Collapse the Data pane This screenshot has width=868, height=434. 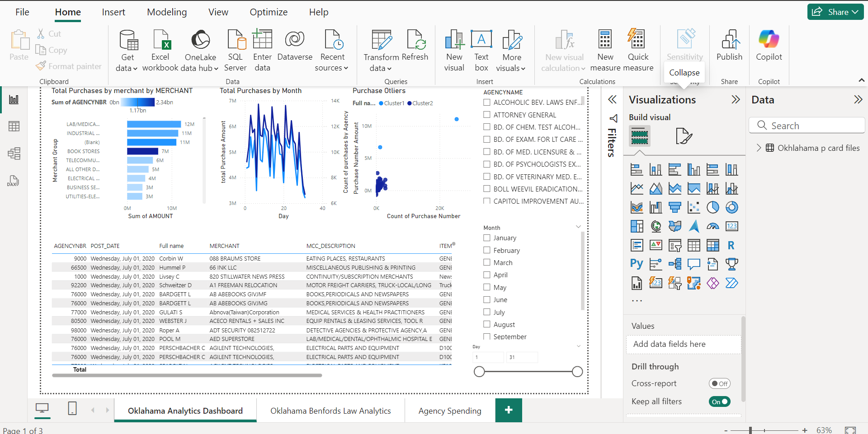pos(858,99)
